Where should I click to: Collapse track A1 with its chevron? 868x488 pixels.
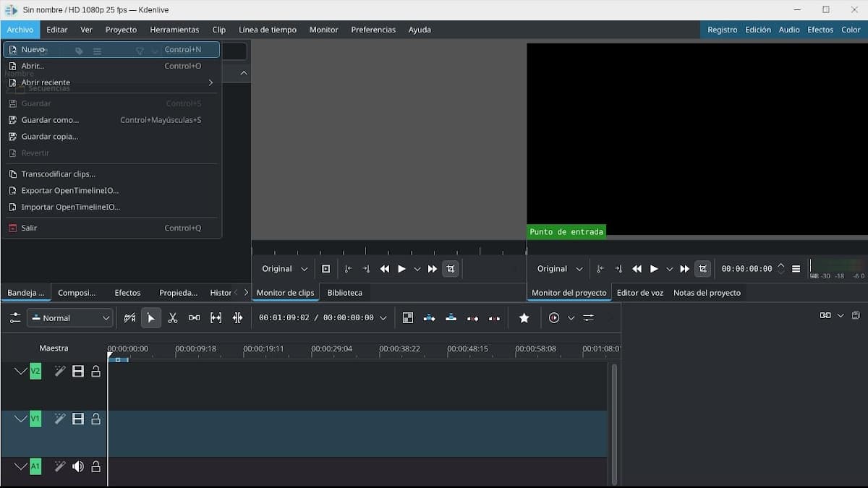click(21, 466)
